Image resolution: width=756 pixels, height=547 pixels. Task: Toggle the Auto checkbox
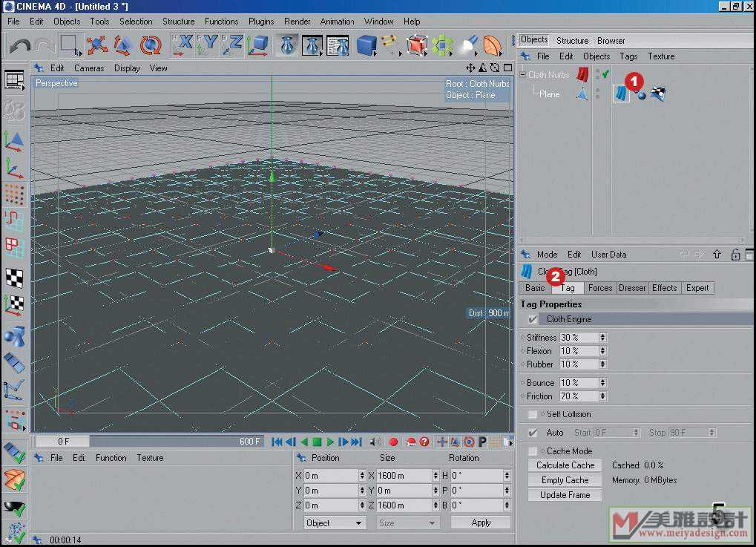pos(533,433)
